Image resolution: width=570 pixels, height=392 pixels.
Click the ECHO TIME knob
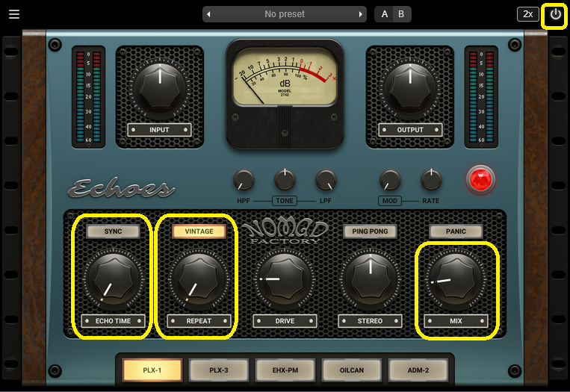tap(114, 279)
